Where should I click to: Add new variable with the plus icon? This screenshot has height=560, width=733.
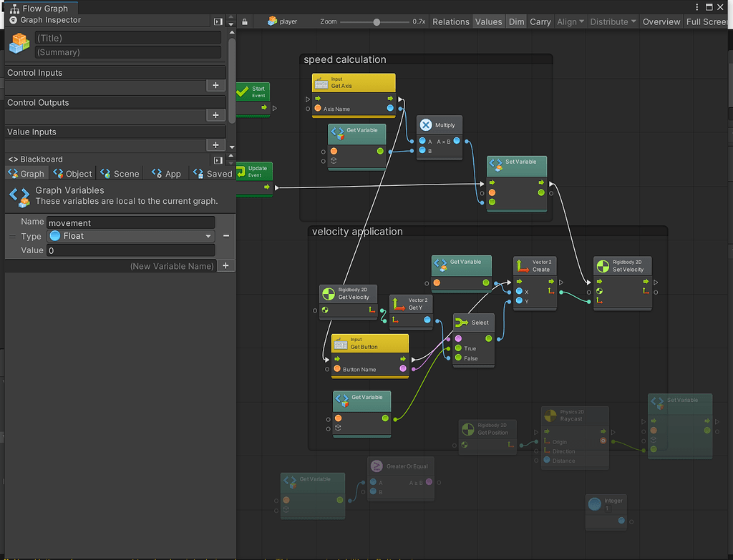pos(225,265)
